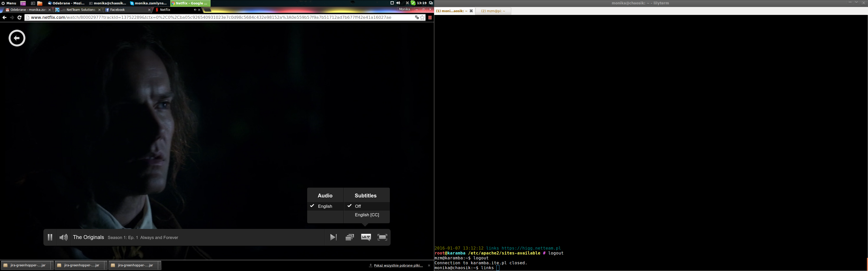The height and width of the screenshot is (271, 868).
Task: Mute the Netflix player volume
Action: click(63, 237)
